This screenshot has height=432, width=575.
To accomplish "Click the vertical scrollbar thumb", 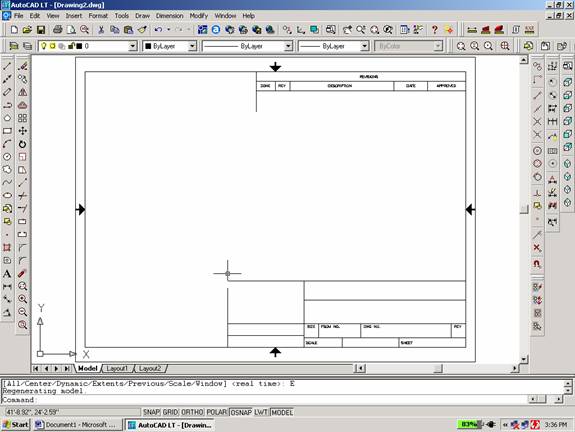I will (524, 209).
